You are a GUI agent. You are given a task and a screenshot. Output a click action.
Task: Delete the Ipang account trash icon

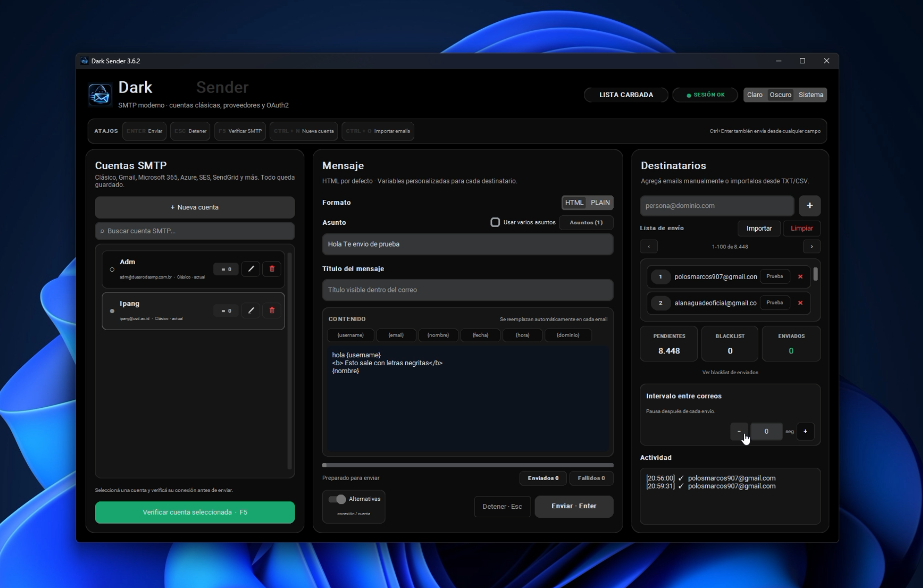tap(272, 310)
